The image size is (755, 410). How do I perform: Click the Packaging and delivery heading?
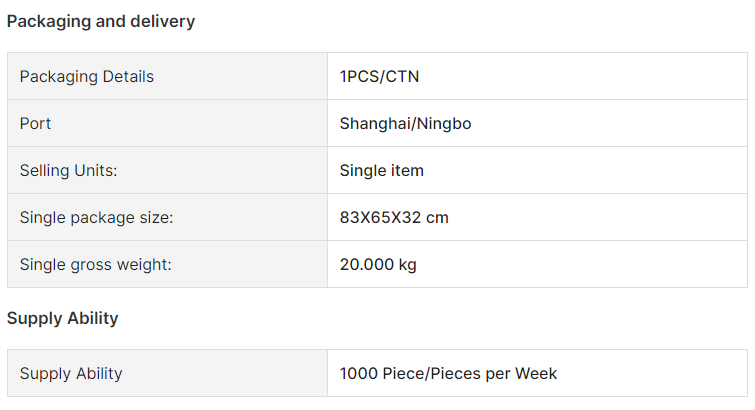pos(101,22)
